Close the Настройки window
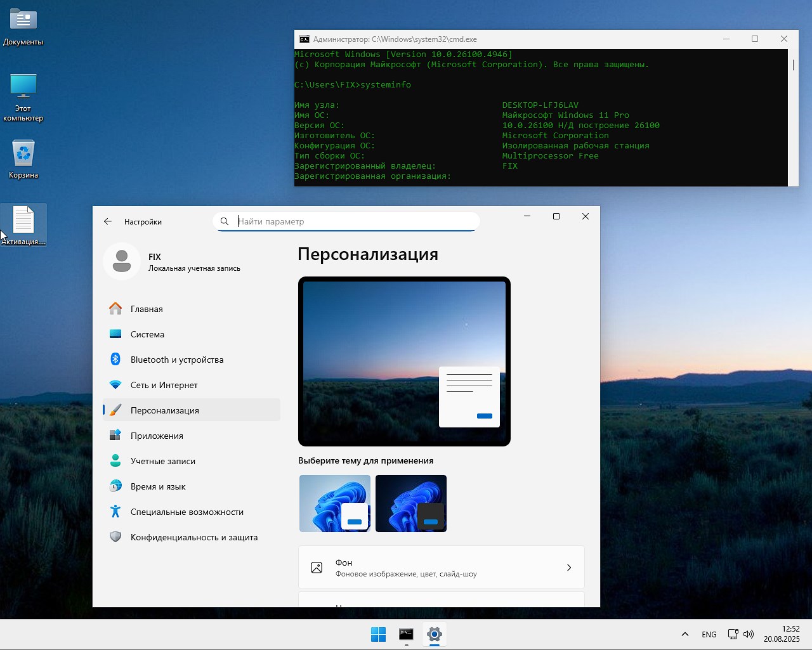This screenshot has width=812, height=650. [x=586, y=216]
